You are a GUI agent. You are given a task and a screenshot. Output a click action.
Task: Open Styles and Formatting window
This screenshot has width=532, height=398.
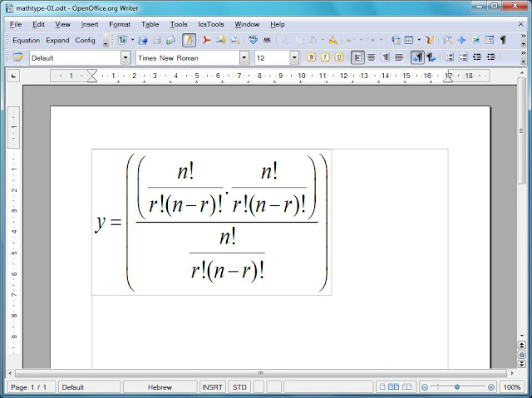(17, 57)
